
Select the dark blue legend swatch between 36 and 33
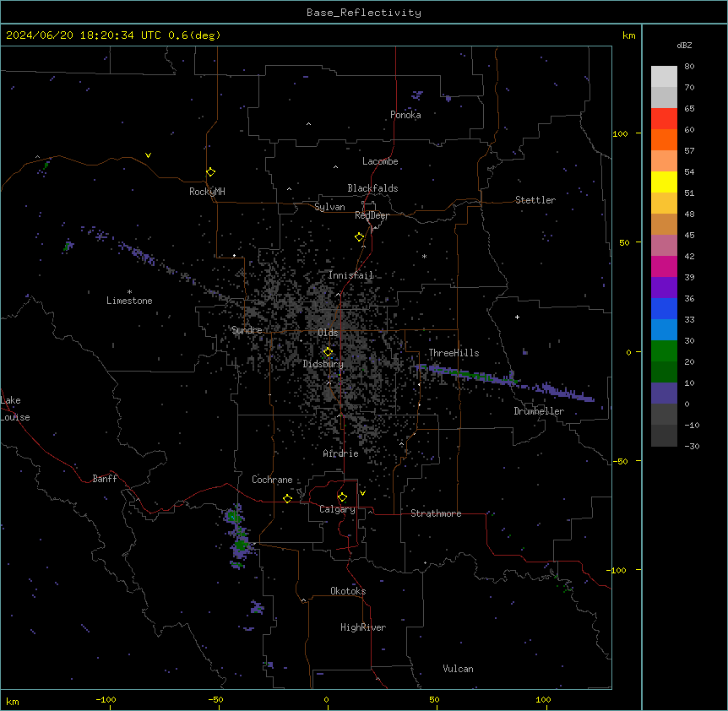coord(664,308)
